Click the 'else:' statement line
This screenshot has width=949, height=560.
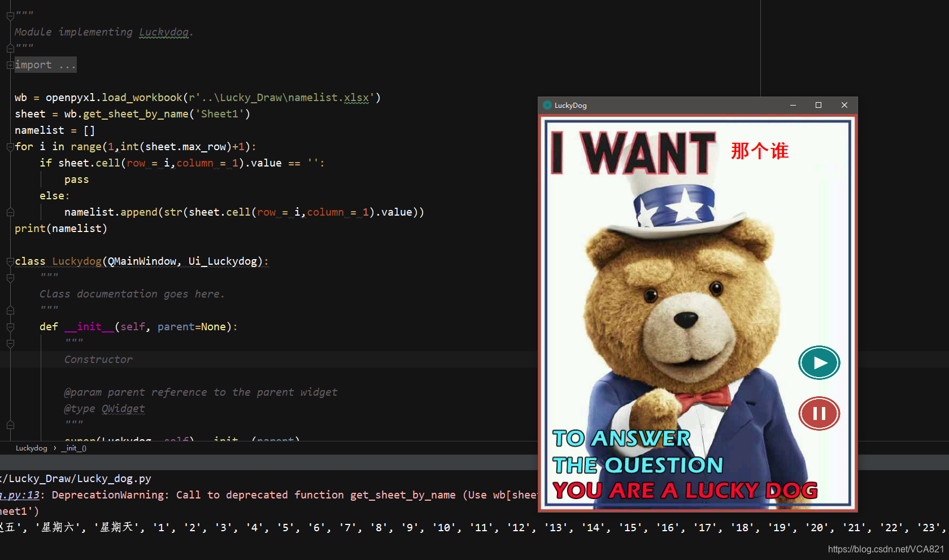pos(55,196)
